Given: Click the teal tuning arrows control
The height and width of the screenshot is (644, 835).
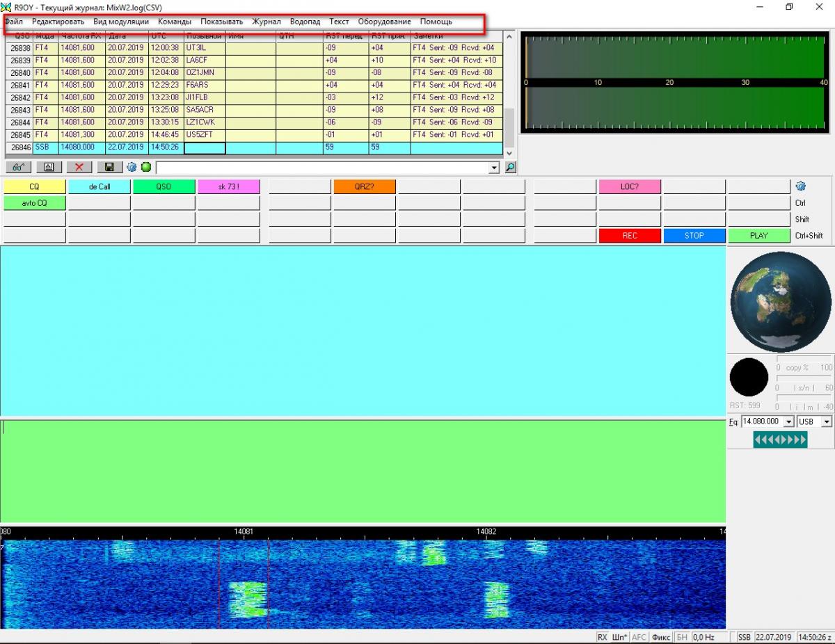Looking at the screenshot, I should pos(780,440).
